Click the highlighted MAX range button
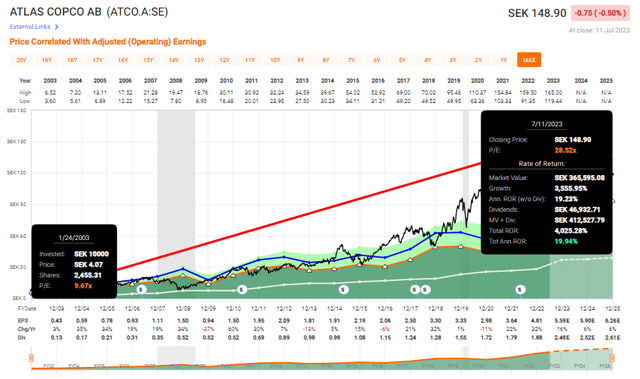640x379 pixels. coord(529,60)
